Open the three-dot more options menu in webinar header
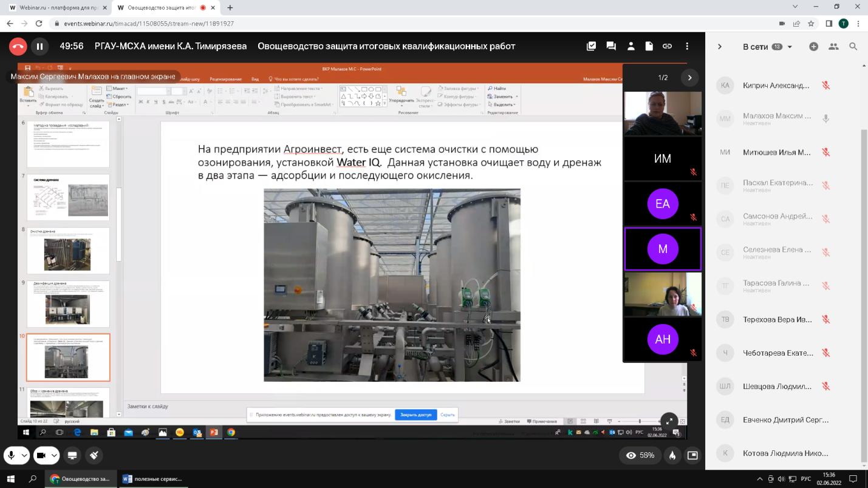Viewport: 868px width, 488px height. coord(687,46)
